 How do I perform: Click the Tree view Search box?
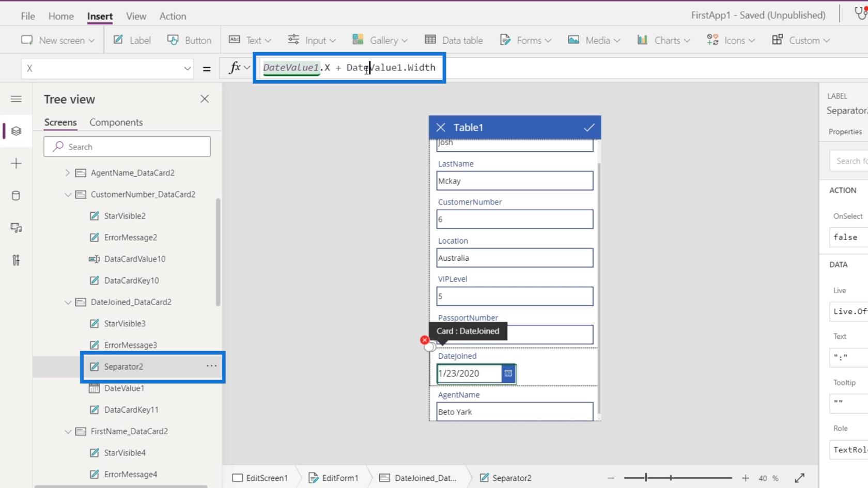127,147
